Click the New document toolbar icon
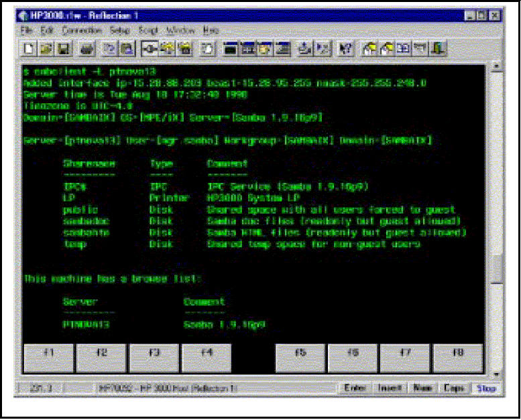Viewport: 521px width, 420px height. click(x=29, y=49)
